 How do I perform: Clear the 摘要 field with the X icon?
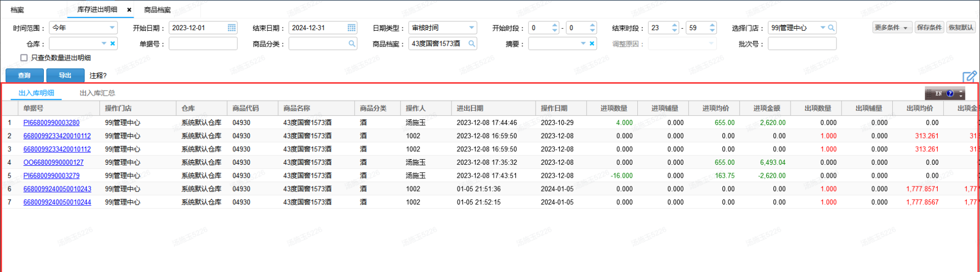(592, 44)
